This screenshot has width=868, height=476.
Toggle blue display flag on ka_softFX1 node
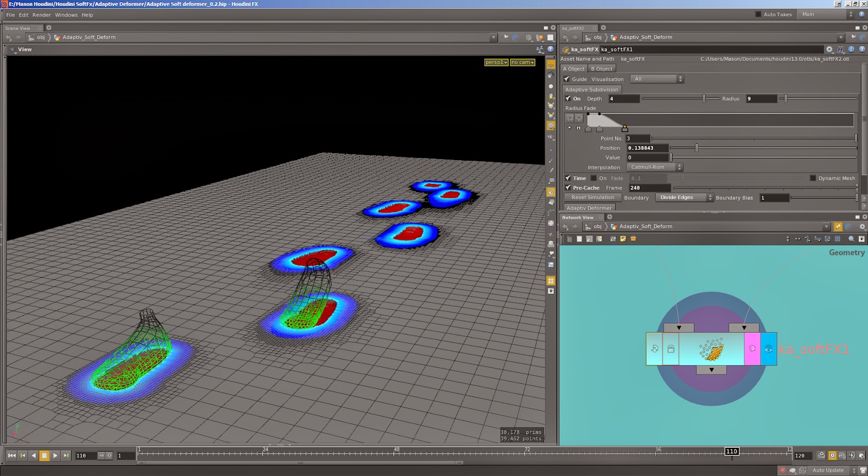(x=769, y=349)
